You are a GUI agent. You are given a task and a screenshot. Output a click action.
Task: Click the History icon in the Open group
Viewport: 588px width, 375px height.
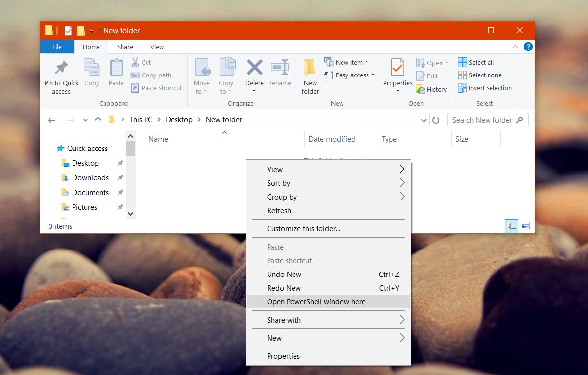[x=432, y=89]
